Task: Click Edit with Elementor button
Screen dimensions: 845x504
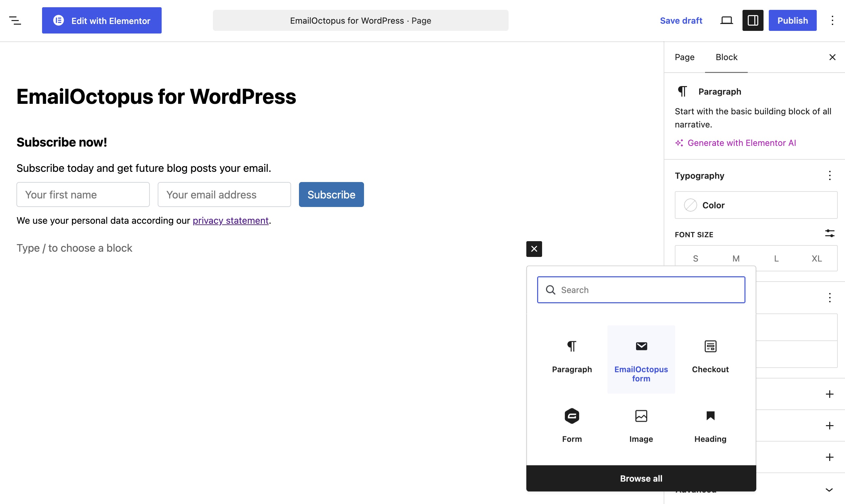Action: point(102,21)
